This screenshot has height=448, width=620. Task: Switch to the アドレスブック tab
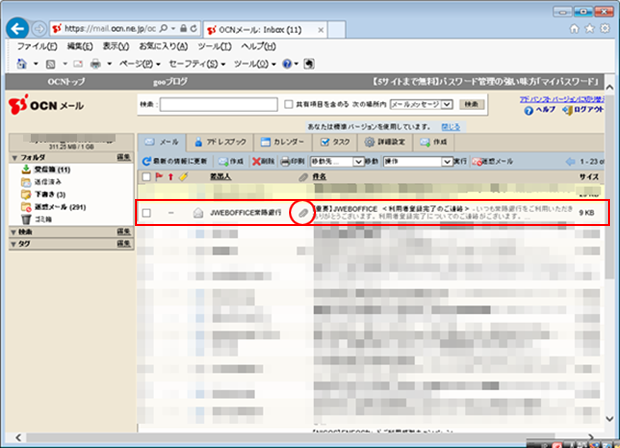[x=220, y=142]
